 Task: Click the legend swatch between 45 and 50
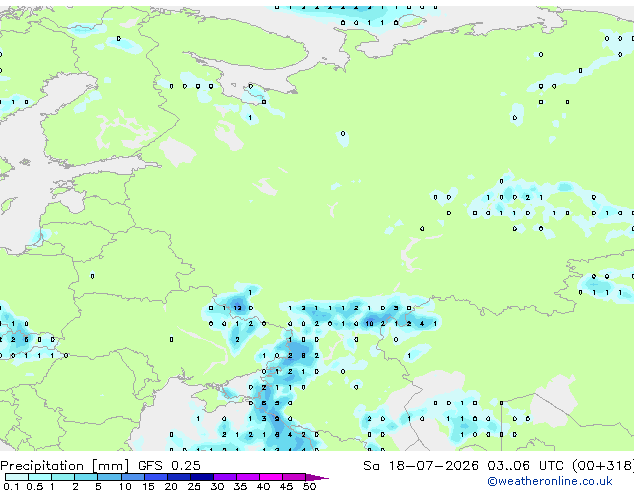pos(293,477)
